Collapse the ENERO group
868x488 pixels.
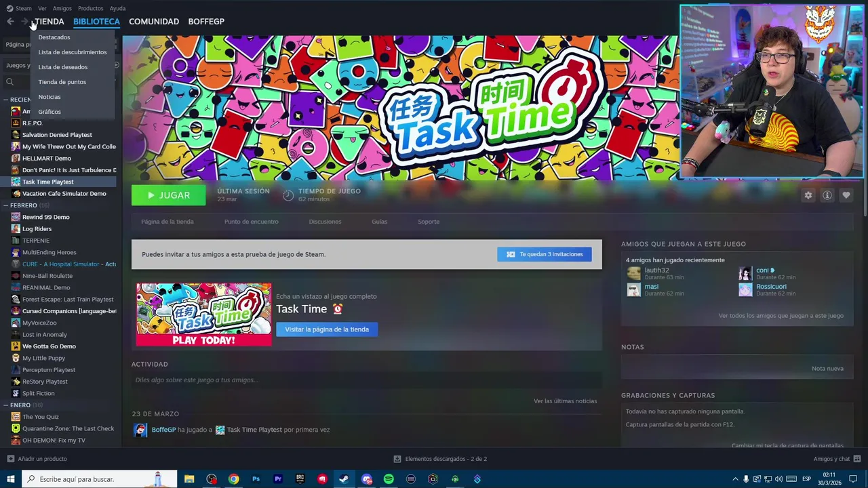[x=5, y=405]
